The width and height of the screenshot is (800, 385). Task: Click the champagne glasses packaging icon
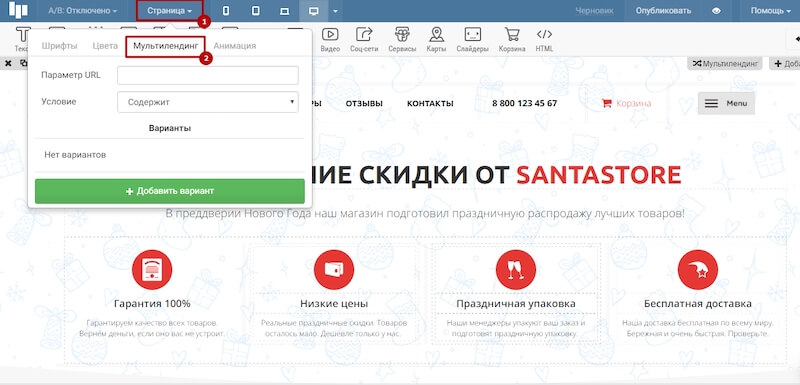tap(516, 270)
